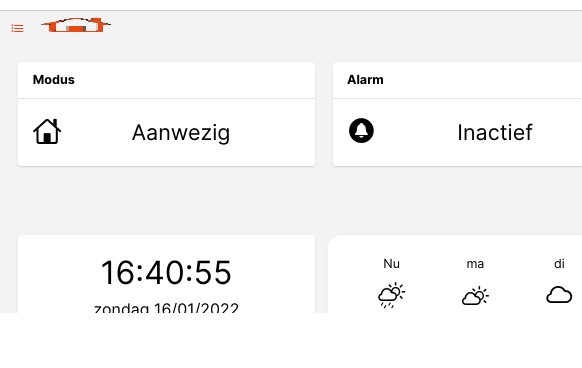Click the house icon in Modus card

[47, 131]
